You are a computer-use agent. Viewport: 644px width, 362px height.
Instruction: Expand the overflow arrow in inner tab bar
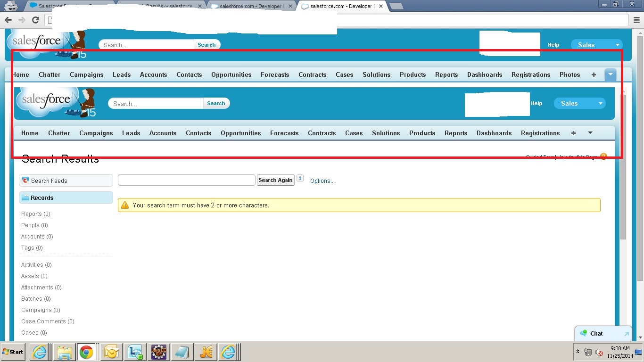590,133
